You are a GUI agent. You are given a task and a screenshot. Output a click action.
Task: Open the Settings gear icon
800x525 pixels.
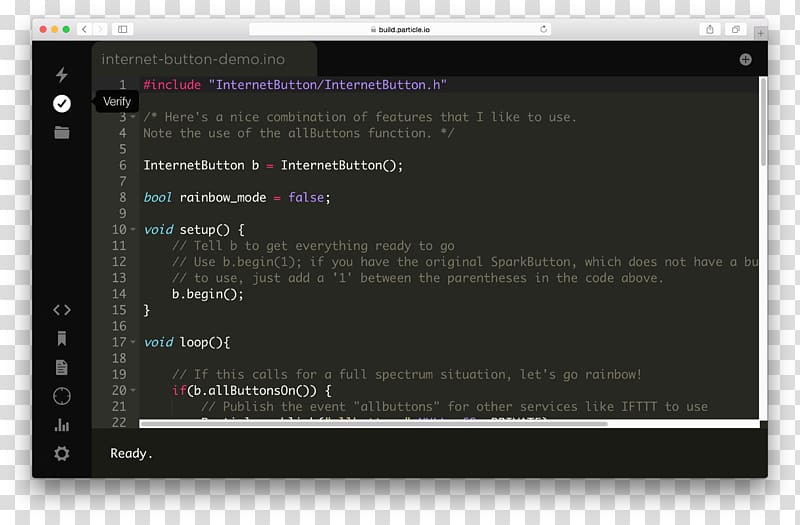62,453
